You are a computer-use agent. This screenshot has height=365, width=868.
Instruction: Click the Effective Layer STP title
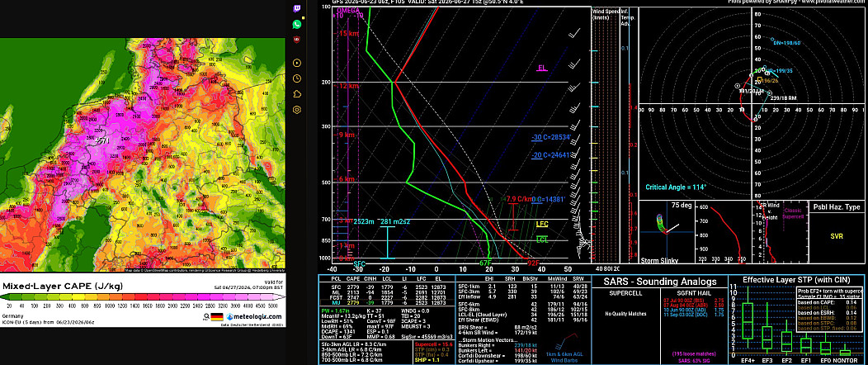[796, 280]
